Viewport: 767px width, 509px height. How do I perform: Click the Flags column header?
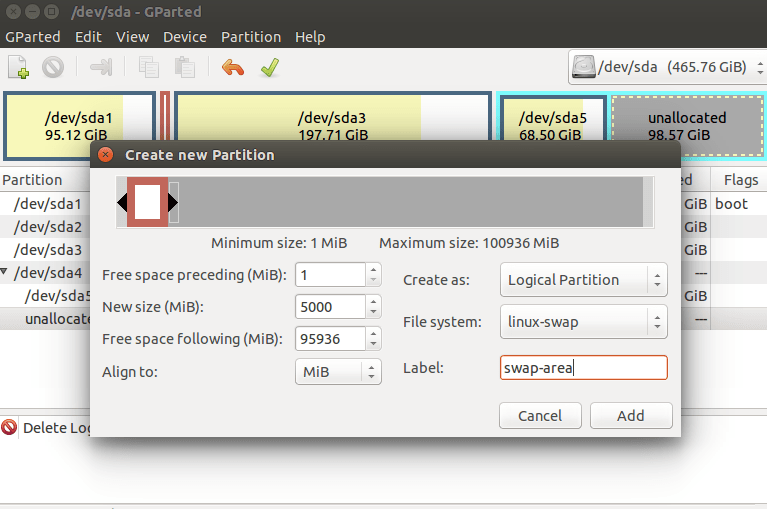pos(739,180)
